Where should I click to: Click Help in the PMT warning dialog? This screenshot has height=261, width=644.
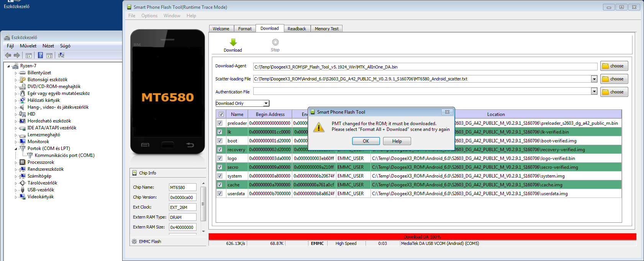(x=397, y=141)
